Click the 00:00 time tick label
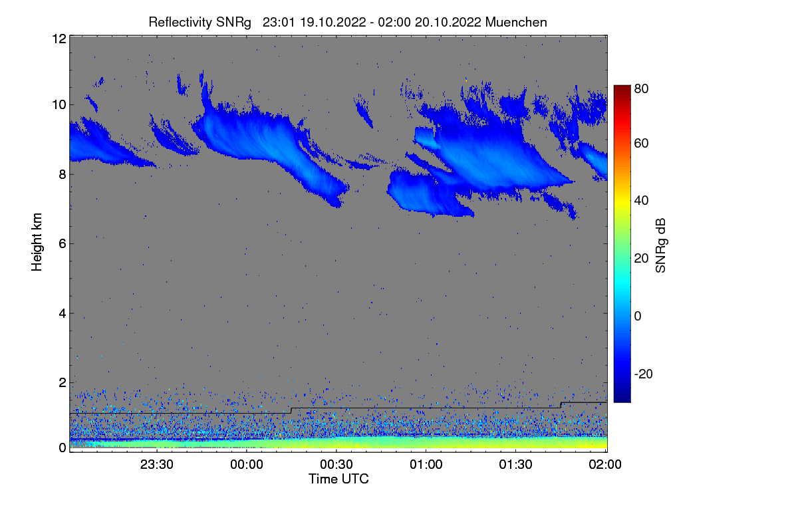The image size is (798, 532). point(247,464)
